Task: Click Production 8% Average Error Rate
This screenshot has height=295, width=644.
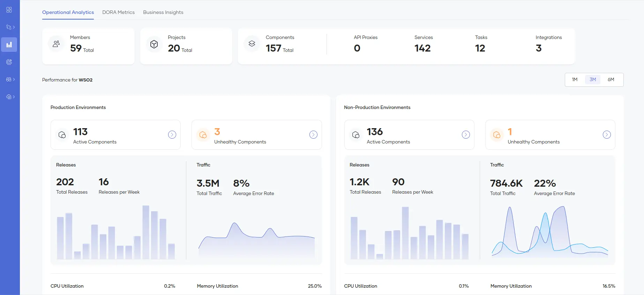Action: coord(241,183)
